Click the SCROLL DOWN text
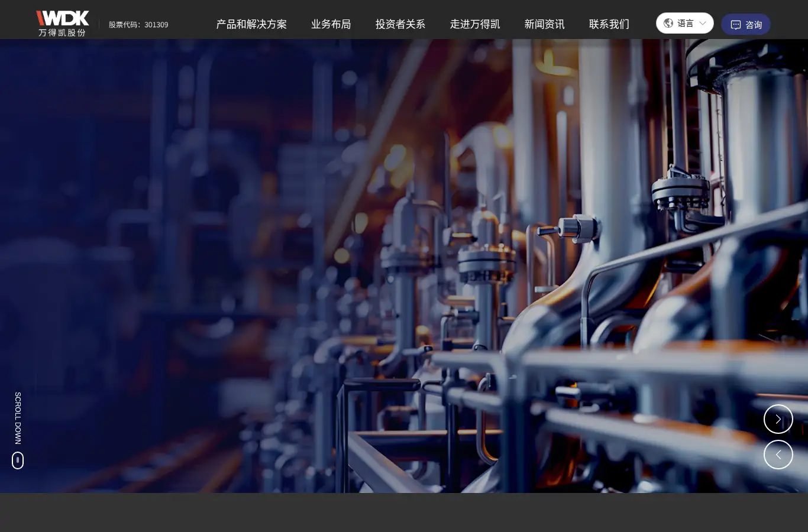This screenshot has width=808, height=532. (18, 418)
